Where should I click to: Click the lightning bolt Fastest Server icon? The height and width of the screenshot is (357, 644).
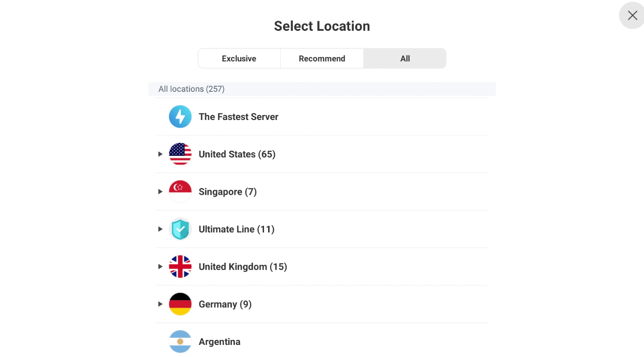(x=180, y=116)
